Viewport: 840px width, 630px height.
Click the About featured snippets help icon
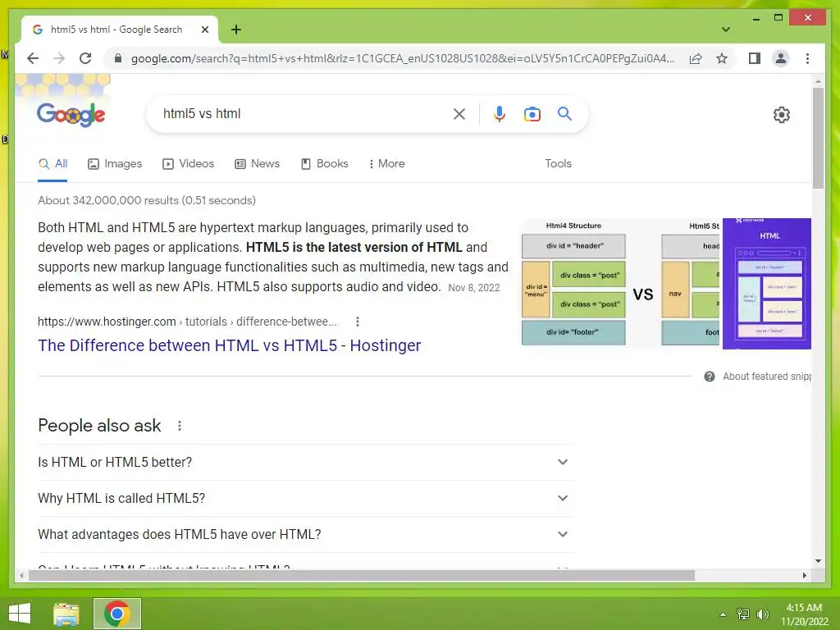[x=710, y=377]
